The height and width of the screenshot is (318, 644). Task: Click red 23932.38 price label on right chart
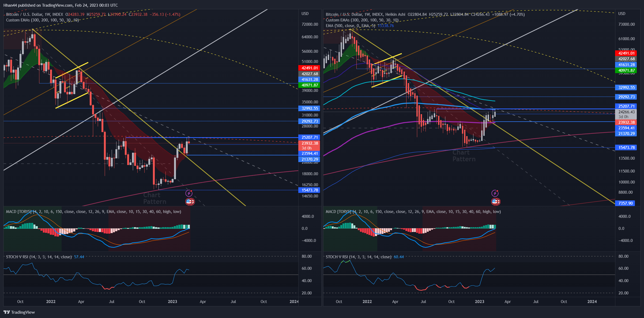626,122
